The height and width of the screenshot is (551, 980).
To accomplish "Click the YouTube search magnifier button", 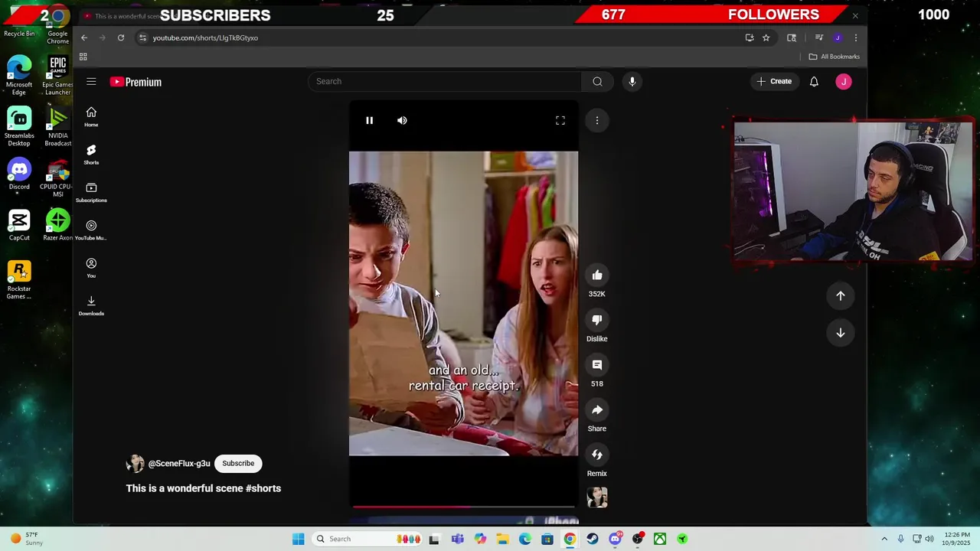I will [597, 81].
